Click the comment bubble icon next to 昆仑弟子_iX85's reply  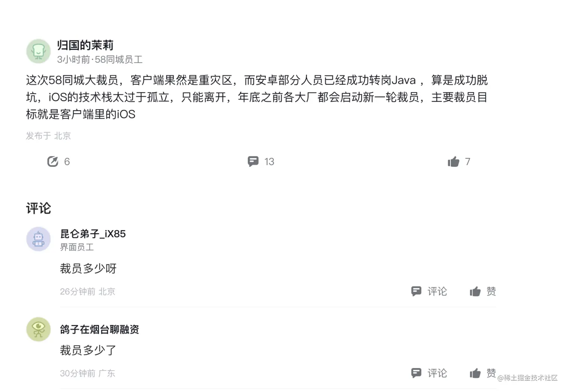coord(417,291)
